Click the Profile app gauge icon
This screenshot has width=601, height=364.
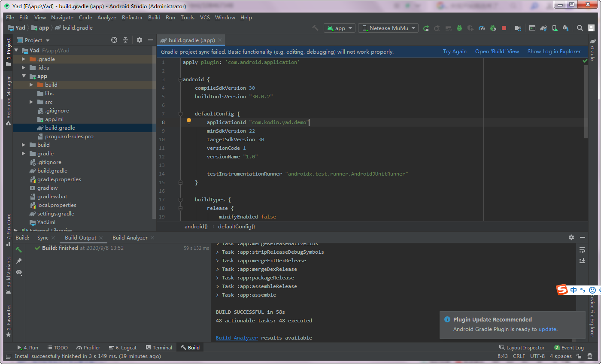point(481,28)
